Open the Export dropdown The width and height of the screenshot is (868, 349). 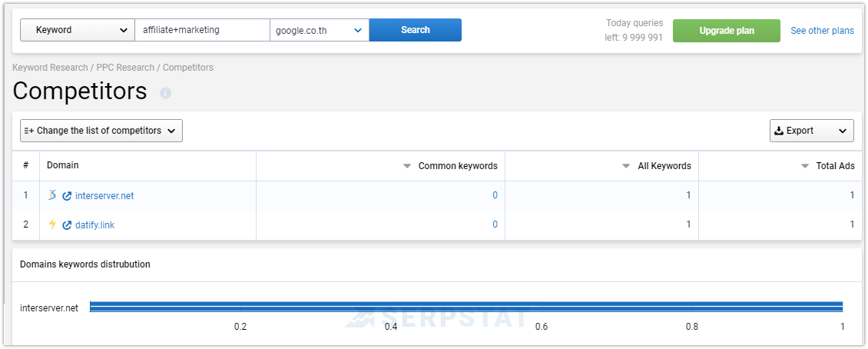(811, 131)
